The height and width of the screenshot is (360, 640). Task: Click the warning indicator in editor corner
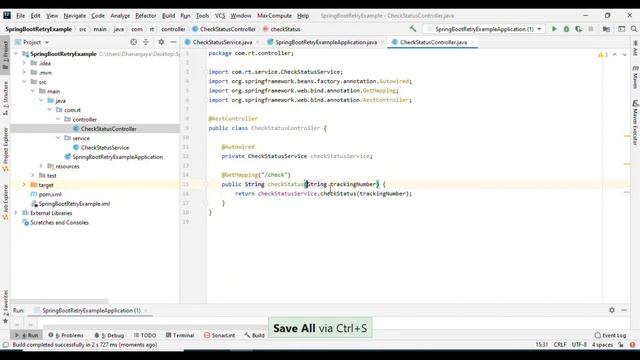602,54
